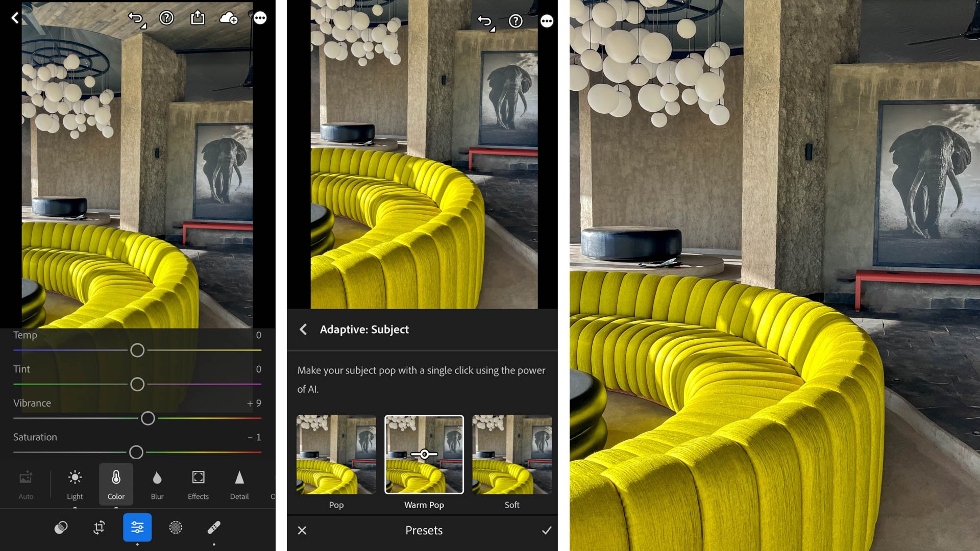The height and width of the screenshot is (551, 980).
Task: Toggle the Healing brush tool
Action: [x=213, y=528]
